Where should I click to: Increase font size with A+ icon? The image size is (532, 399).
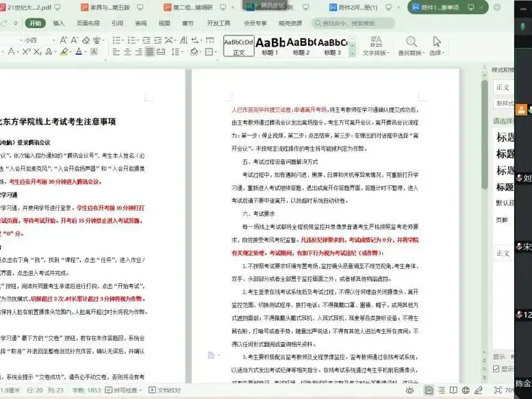[64, 40]
